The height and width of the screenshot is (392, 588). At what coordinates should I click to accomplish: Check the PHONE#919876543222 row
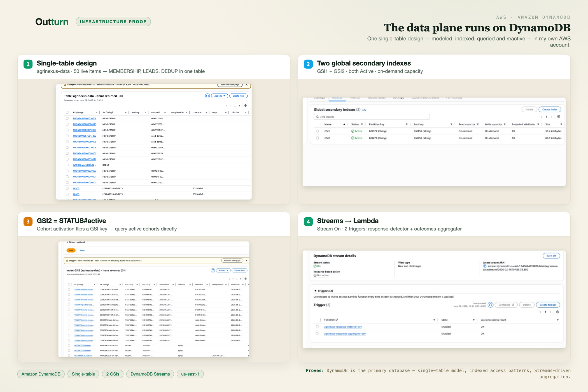coord(67,136)
